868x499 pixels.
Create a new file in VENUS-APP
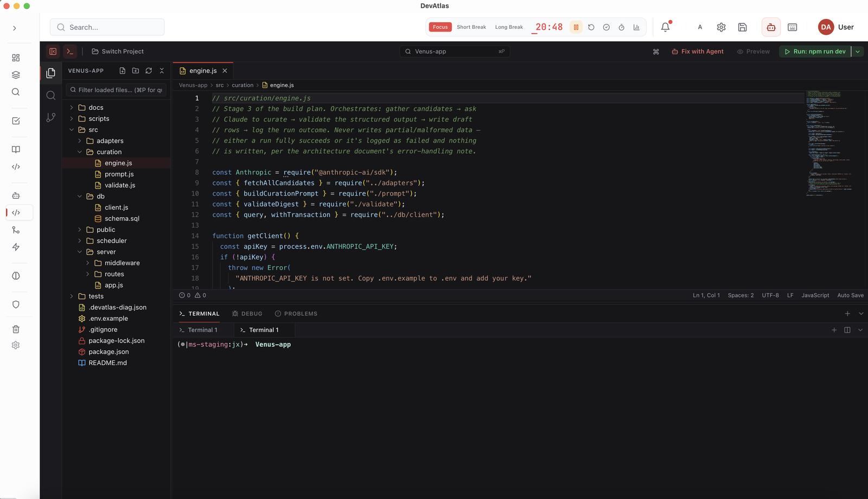coord(123,71)
